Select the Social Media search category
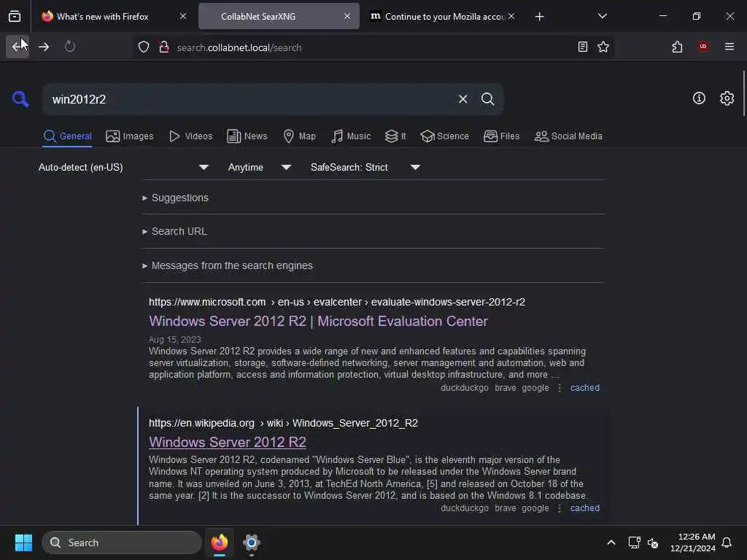 [x=568, y=136]
